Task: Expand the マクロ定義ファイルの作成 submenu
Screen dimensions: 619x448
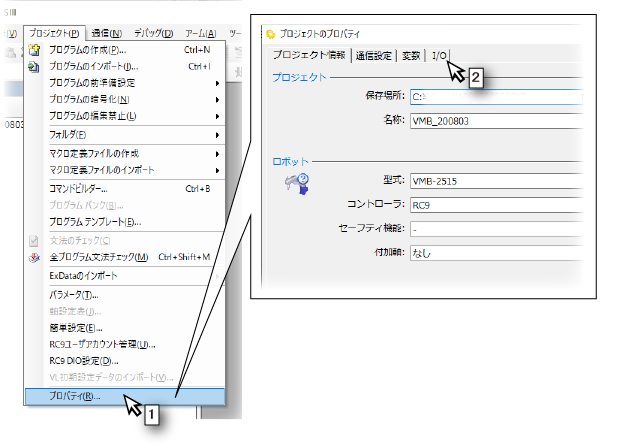Action: pyautogui.click(x=217, y=153)
